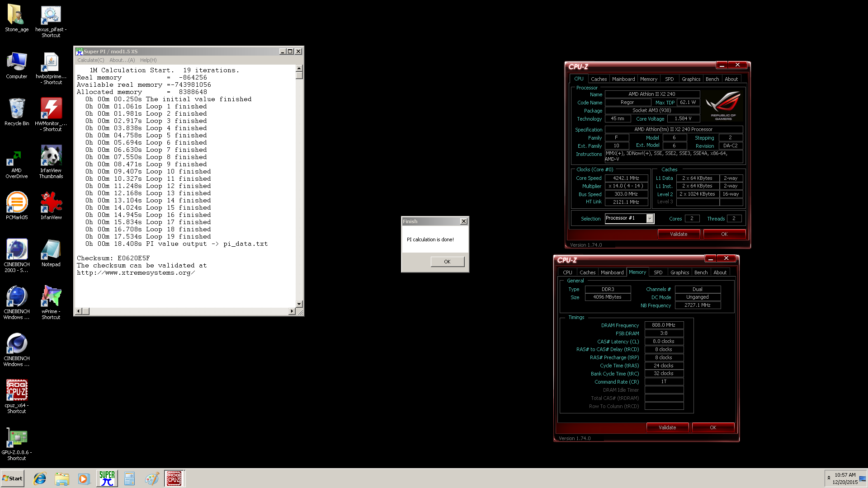
Task: Open IrfanView Thumbnails panda icon
Action: tap(51, 162)
